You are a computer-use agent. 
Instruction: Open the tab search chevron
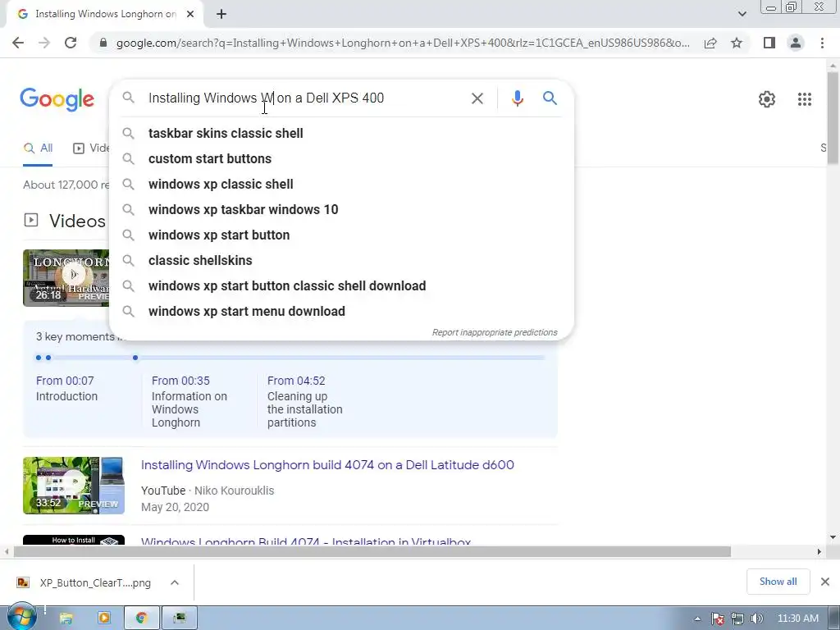742,15
